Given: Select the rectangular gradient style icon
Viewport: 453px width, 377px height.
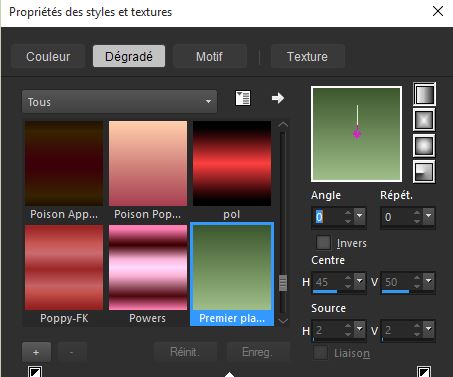Looking at the screenshot, I should (x=424, y=120).
